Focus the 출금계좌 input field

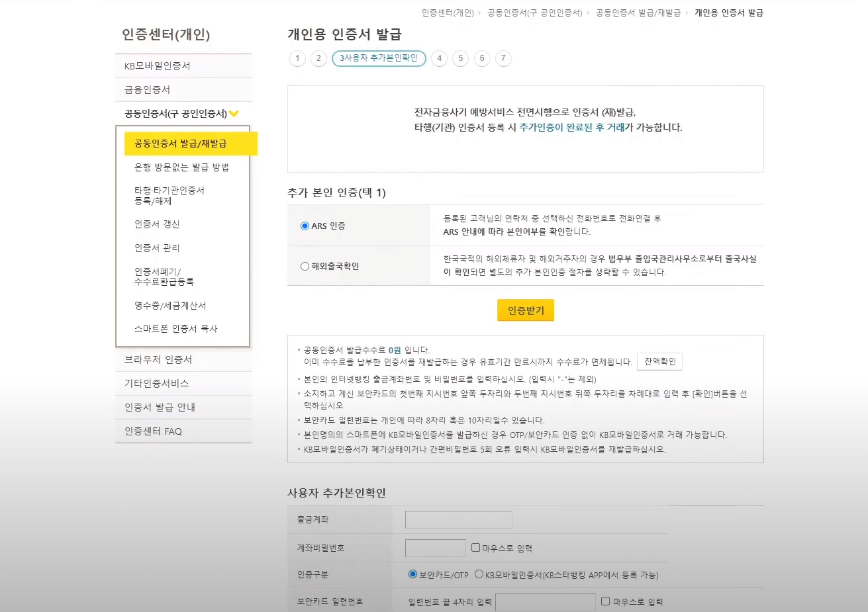(459, 519)
